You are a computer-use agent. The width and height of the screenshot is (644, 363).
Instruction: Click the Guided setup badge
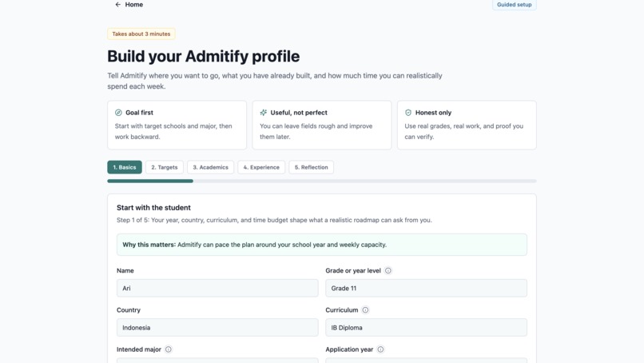coord(515,5)
